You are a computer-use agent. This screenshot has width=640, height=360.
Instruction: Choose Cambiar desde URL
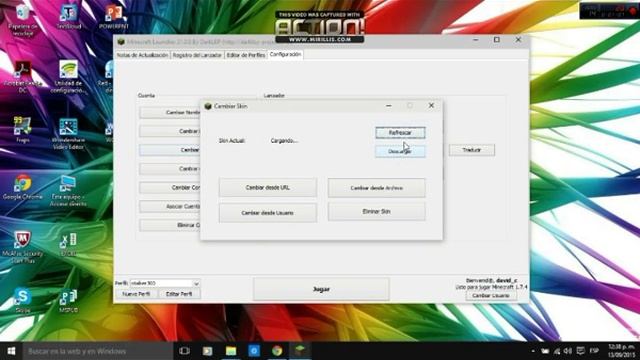click(x=268, y=188)
